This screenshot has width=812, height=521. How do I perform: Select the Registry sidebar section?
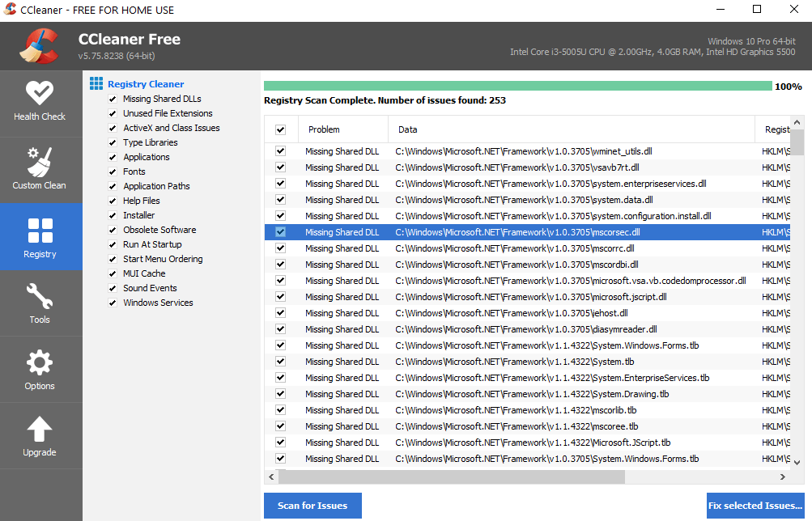coord(40,237)
